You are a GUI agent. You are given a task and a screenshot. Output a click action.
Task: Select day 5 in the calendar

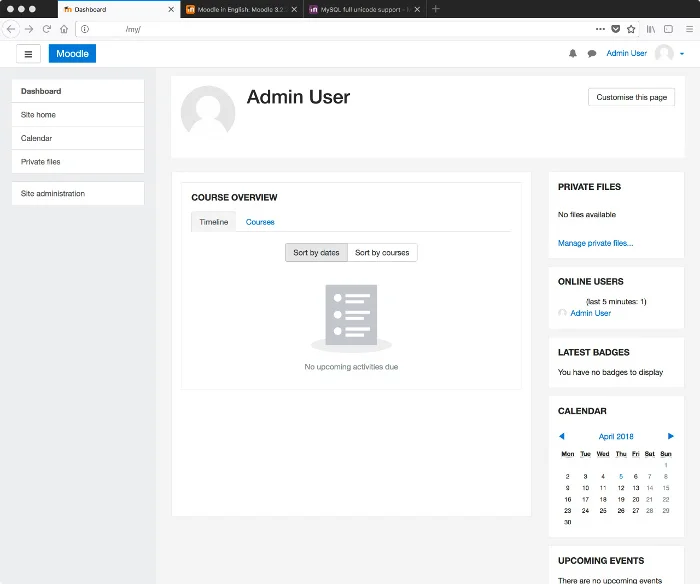[x=621, y=476]
